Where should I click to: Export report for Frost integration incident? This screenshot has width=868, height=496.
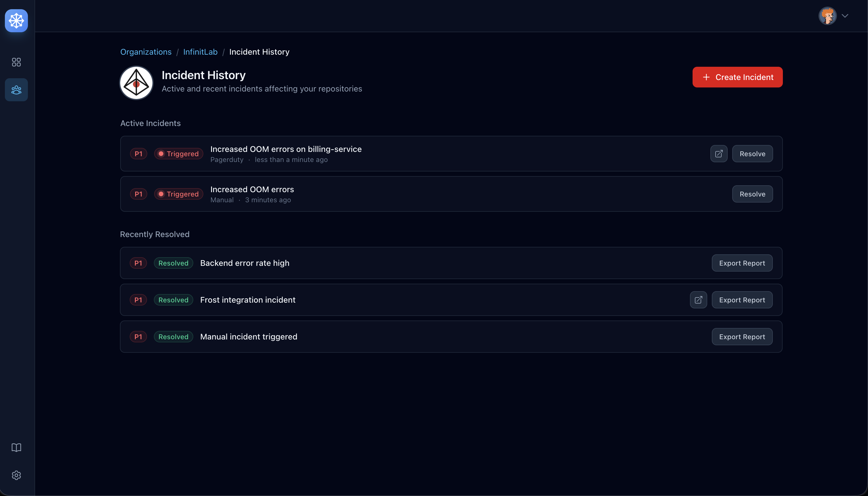click(x=742, y=300)
